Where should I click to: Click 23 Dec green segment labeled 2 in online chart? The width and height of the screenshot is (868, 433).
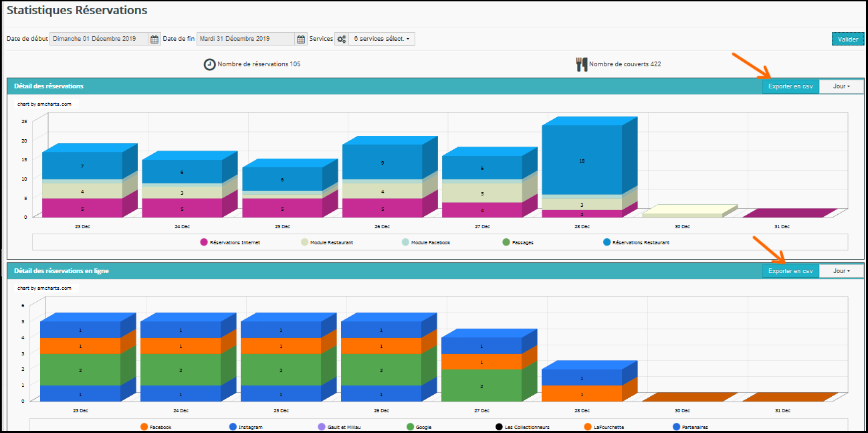(x=80, y=369)
